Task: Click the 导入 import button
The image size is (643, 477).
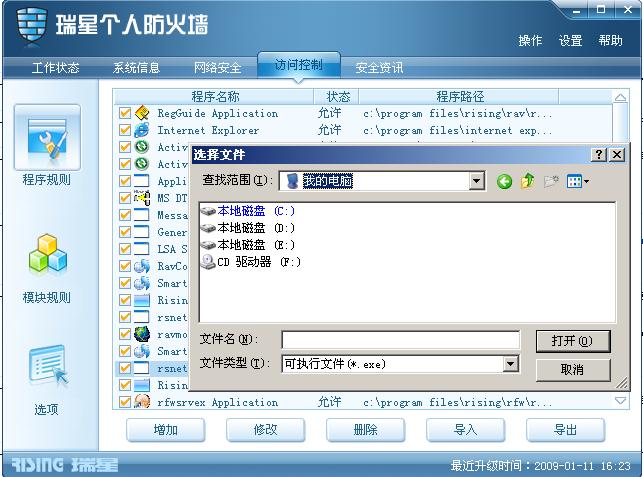Action: 465,430
